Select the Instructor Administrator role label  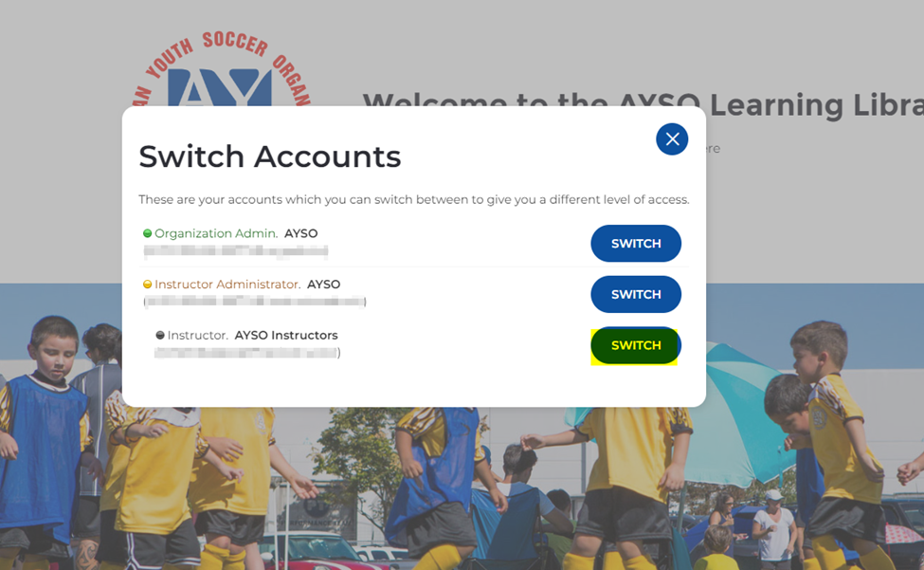tap(227, 285)
